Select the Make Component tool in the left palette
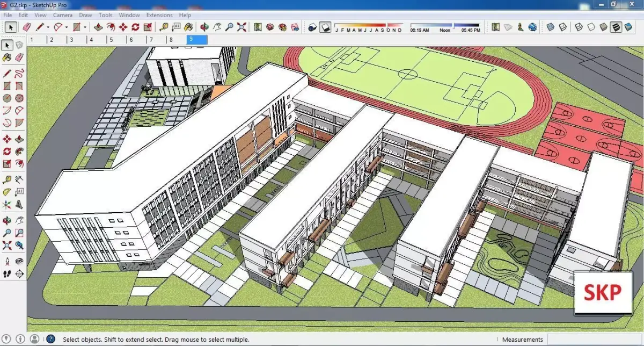 [x=19, y=45]
